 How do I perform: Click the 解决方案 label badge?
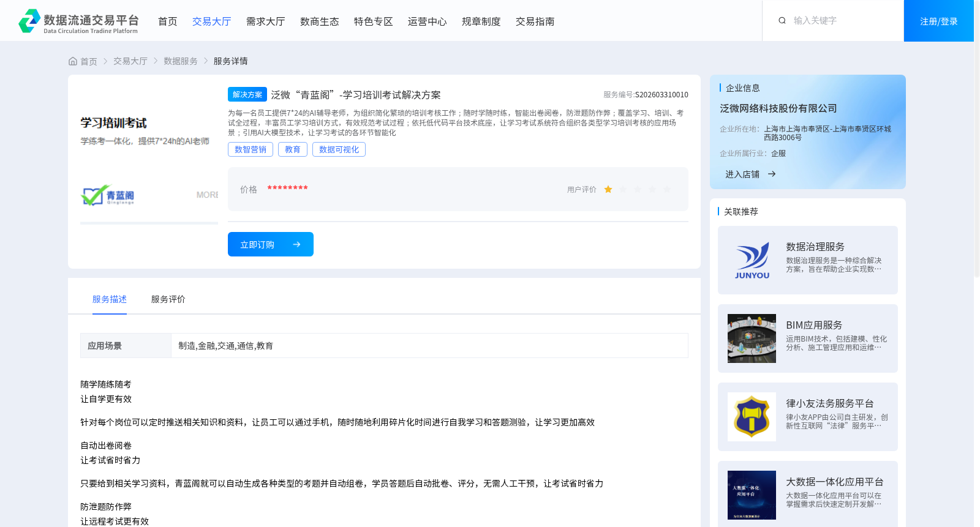coord(247,94)
